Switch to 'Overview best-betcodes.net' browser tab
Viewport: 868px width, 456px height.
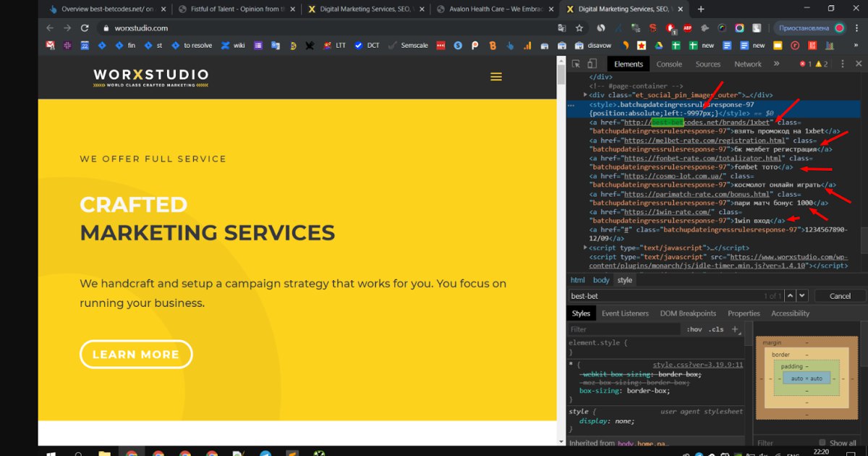pos(106,9)
